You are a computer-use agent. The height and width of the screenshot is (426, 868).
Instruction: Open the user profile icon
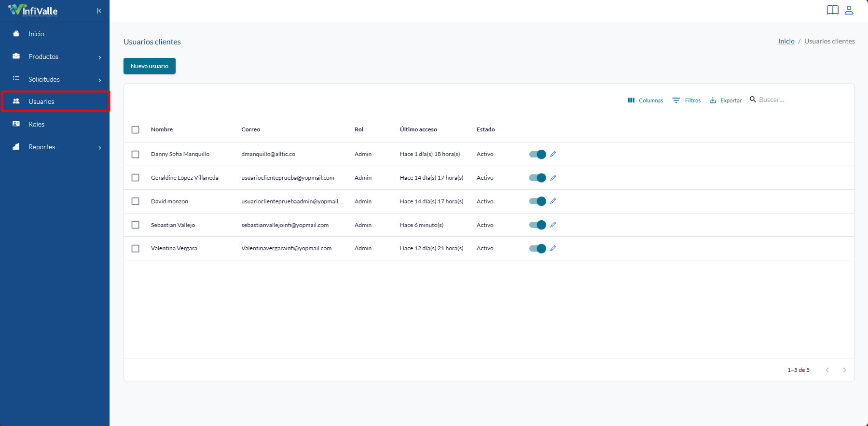(849, 10)
